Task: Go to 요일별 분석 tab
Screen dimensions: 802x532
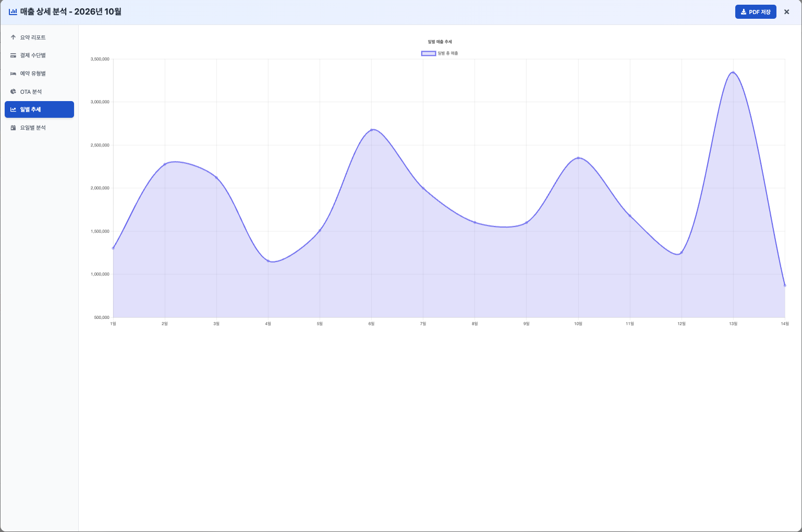Action: [x=39, y=128]
